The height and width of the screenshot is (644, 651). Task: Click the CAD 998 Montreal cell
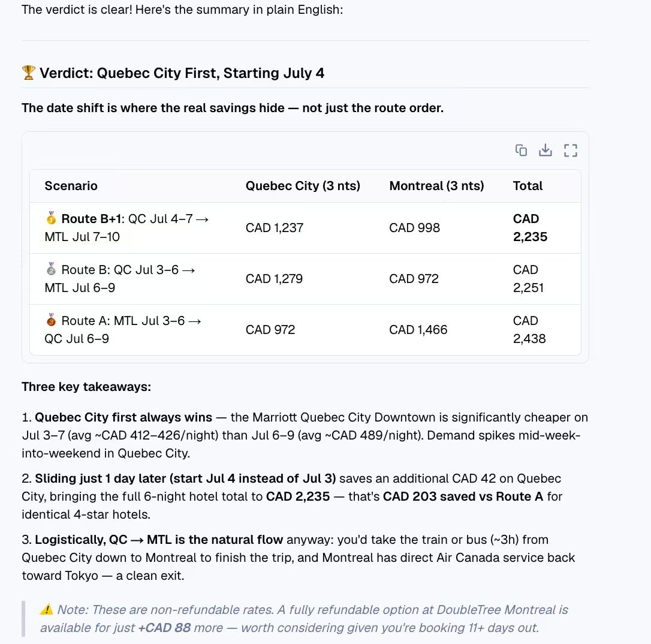pyautogui.click(x=414, y=227)
